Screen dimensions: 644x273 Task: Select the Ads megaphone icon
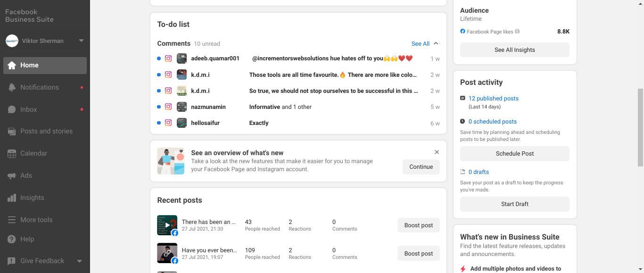pyautogui.click(x=12, y=175)
